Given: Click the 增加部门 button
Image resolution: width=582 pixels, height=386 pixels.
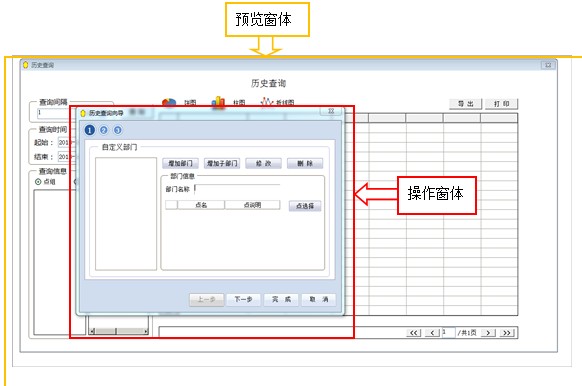Looking at the screenshot, I should coord(180,163).
